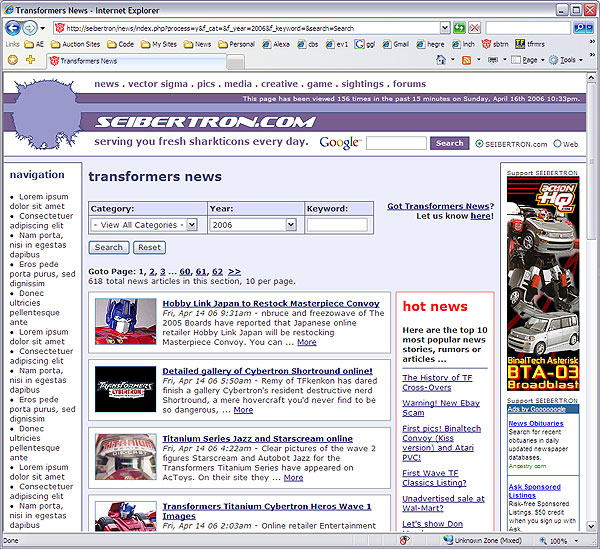The height and width of the screenshot is (549, 600).
Task: Click the next pages >> link
Action: coord(235,272)
